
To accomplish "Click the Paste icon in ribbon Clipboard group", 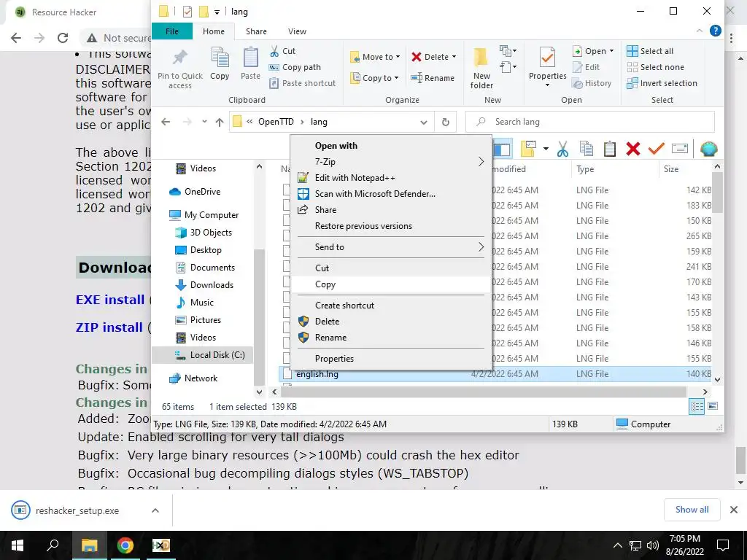I will [x=251, y=58].
